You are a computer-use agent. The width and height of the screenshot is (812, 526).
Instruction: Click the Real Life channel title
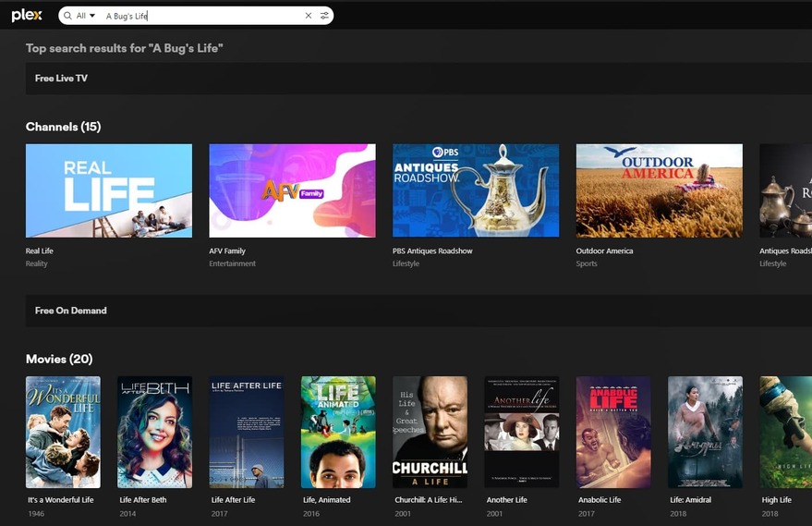[40, 251]
